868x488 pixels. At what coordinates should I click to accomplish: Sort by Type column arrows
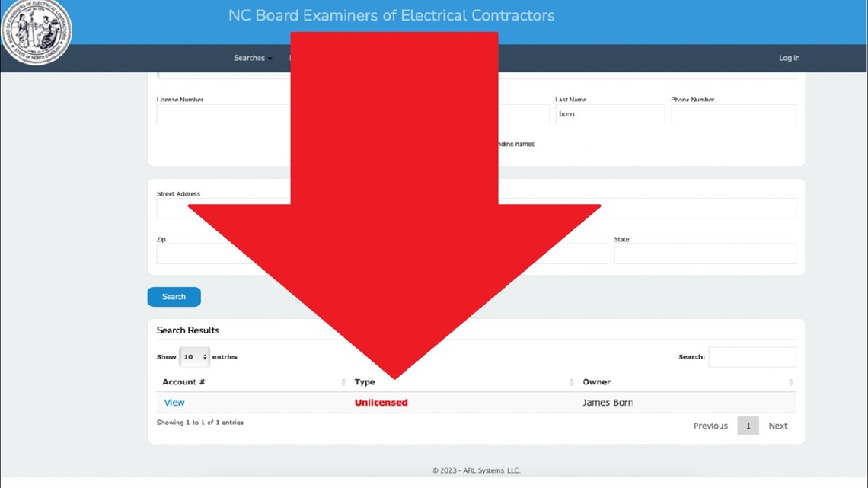pyautogui.click(x=571, y=382)
